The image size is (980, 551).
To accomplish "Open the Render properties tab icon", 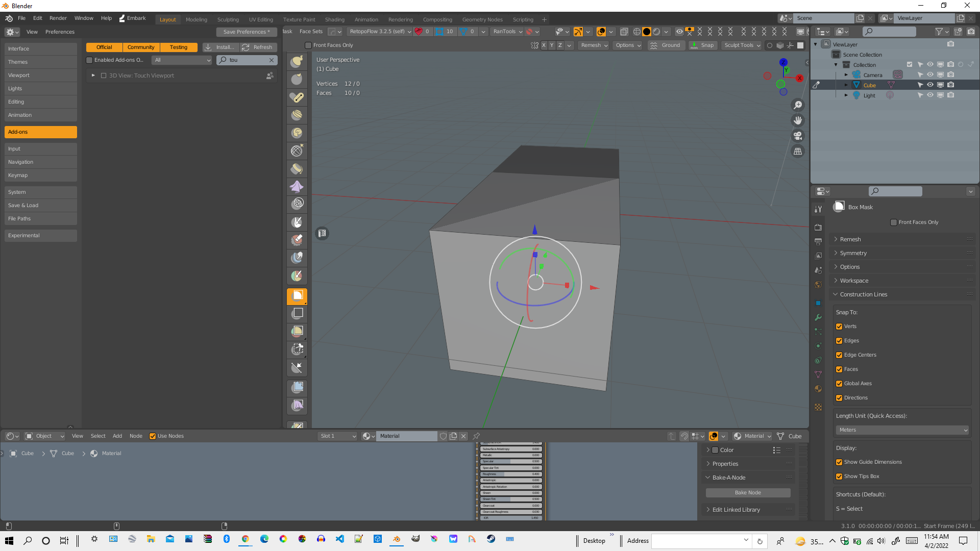I will (x=818, y=227).
